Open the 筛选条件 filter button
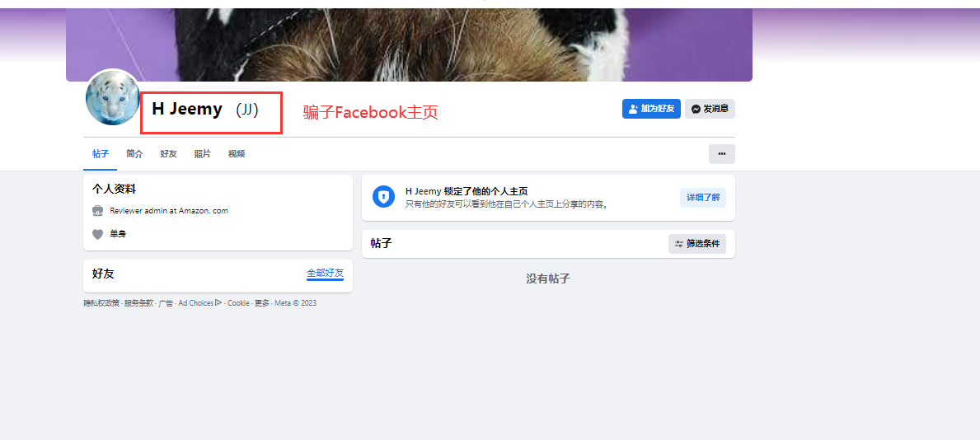 pyautogui.click(x=696, y=244)
